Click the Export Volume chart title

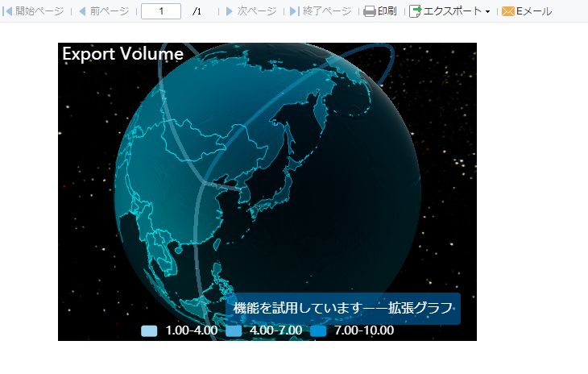(x=123, y=54)
